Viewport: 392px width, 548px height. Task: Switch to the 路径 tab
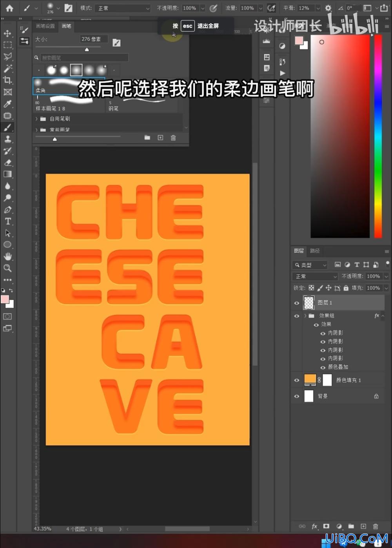315,251
